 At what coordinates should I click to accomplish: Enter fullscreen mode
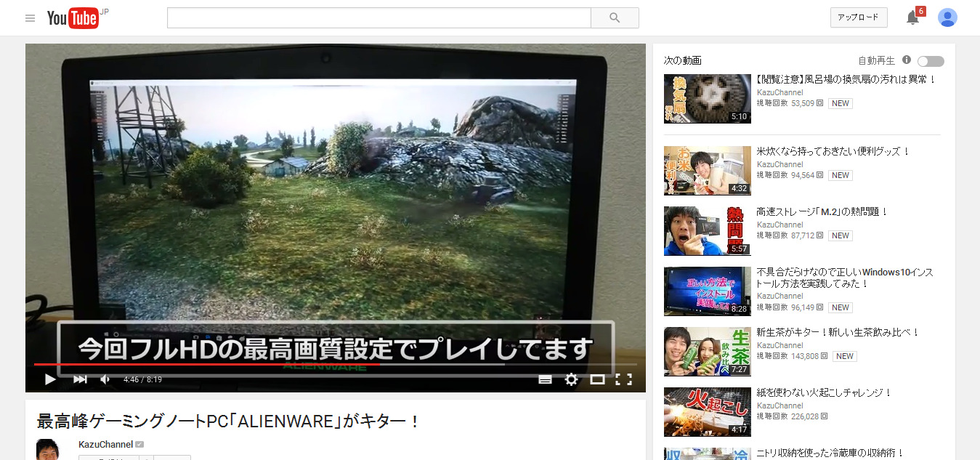623,379
